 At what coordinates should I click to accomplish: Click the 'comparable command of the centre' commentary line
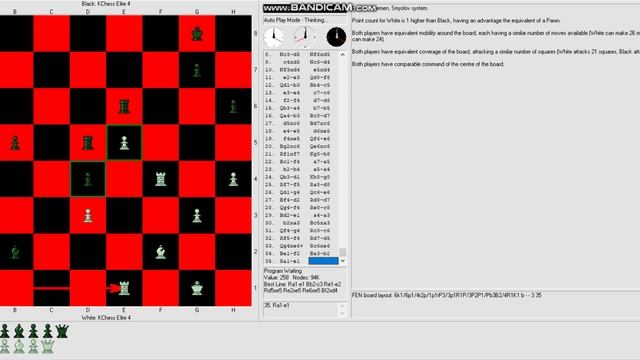tap(428, 64)
